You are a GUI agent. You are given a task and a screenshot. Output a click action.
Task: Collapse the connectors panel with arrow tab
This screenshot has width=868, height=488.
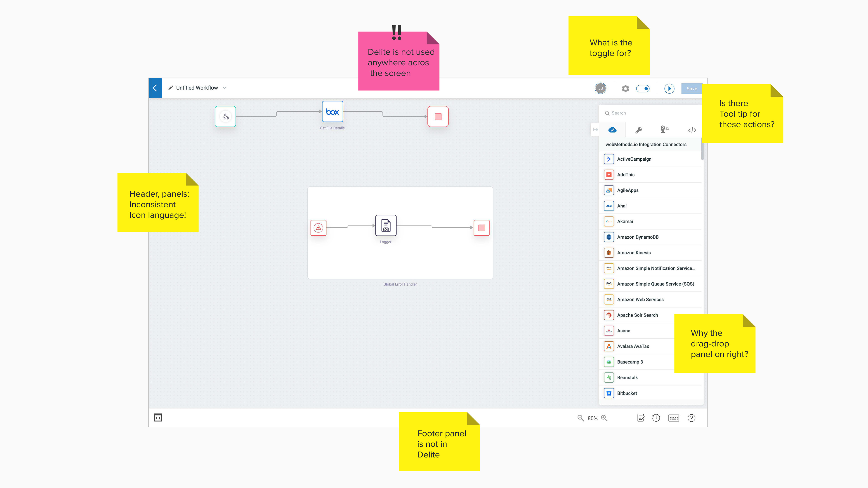tap(595, 130)
